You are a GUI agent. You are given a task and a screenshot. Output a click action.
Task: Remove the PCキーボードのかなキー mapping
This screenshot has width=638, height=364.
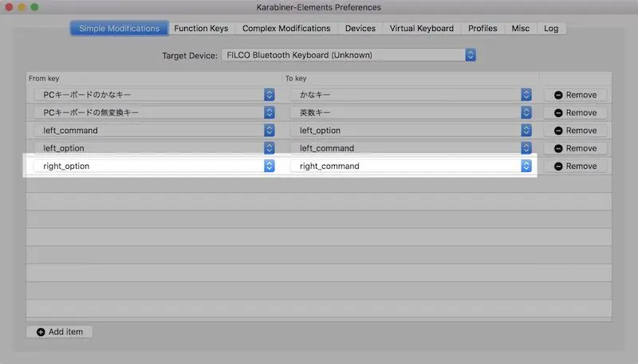(575, 95)
